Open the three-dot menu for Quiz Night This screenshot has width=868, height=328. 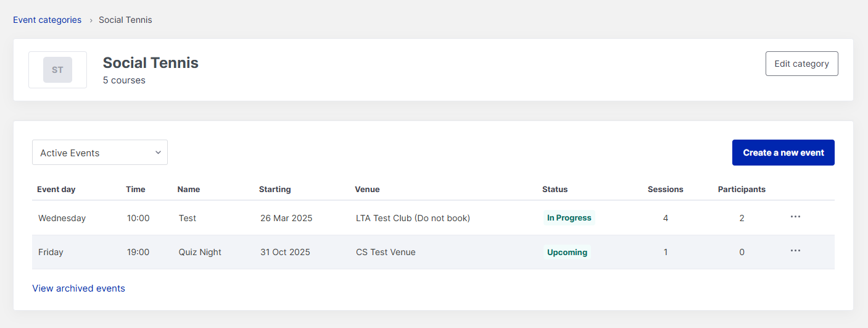pyautogui.click(x=795, y=251)
